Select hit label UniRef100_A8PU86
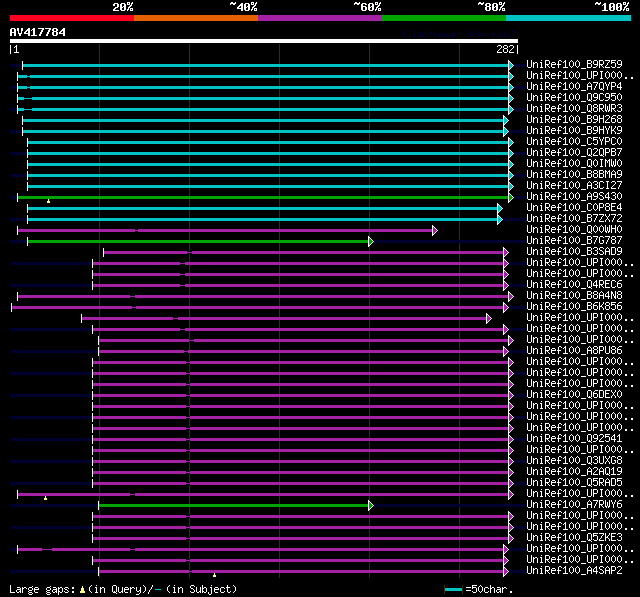This screenshot has height=597, width=640. [x=574, y=351]
